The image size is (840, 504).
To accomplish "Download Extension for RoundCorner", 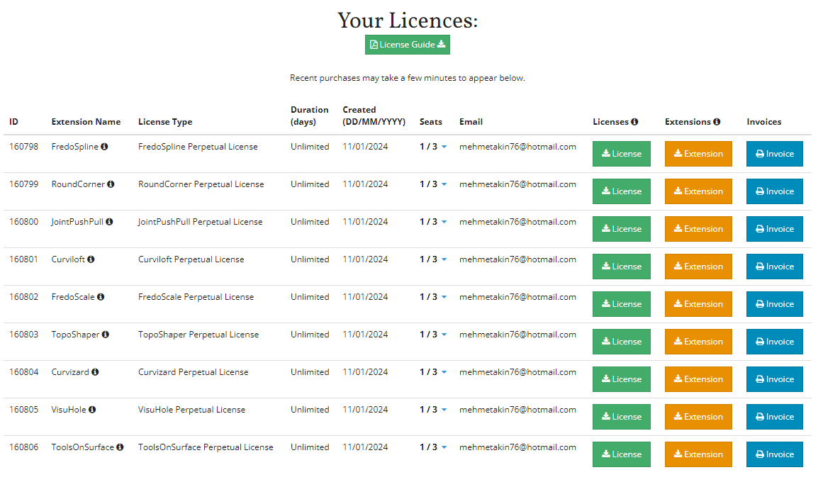I will [698, 191].
